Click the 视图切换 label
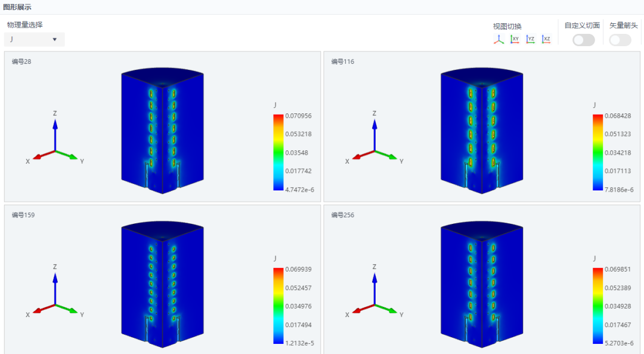Screen dimensions: 644x354 coord(507,26)
